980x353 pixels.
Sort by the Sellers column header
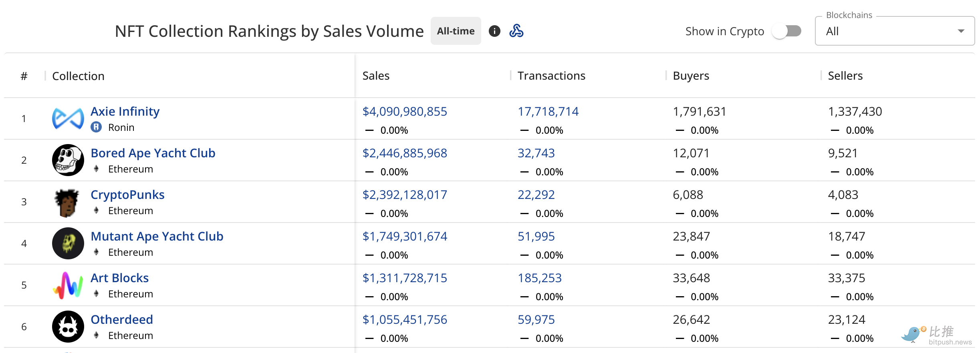(845, 76)
